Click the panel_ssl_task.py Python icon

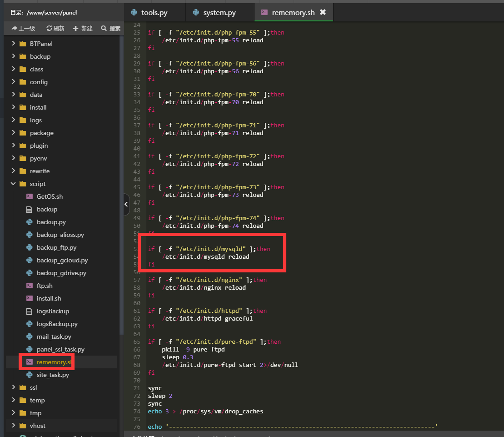[x=29, y=349]
